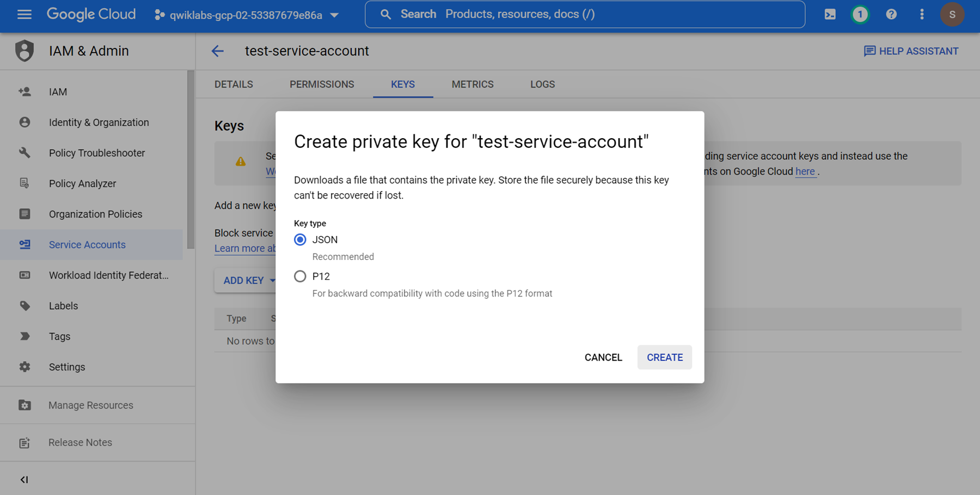Viewport: 980px width, 495px height.
Task: Focus the Search products and resources field
Action: (585, 14)
